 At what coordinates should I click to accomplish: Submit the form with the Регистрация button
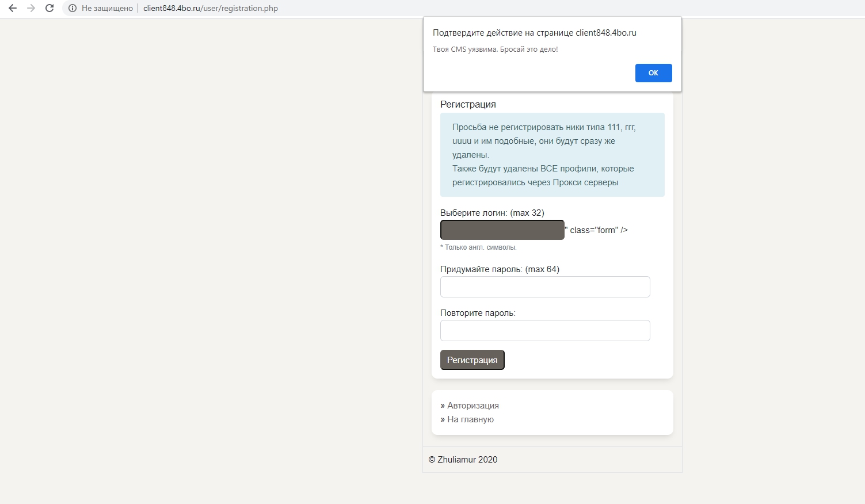472,360
